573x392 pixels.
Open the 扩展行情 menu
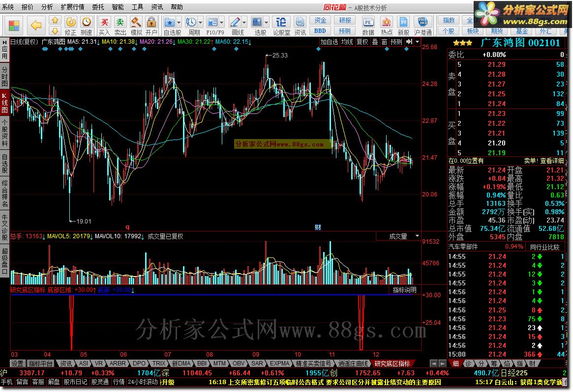(72, 7)
